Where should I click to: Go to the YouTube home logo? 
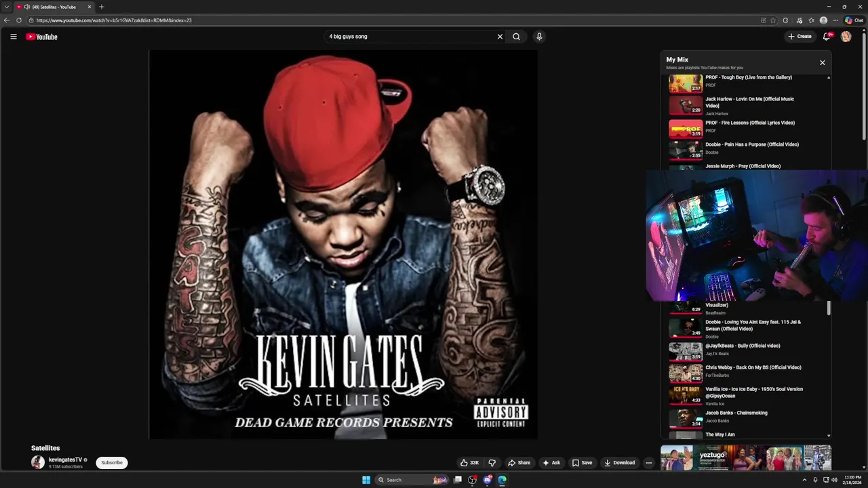pyautogui.click(x=41, y=37)
